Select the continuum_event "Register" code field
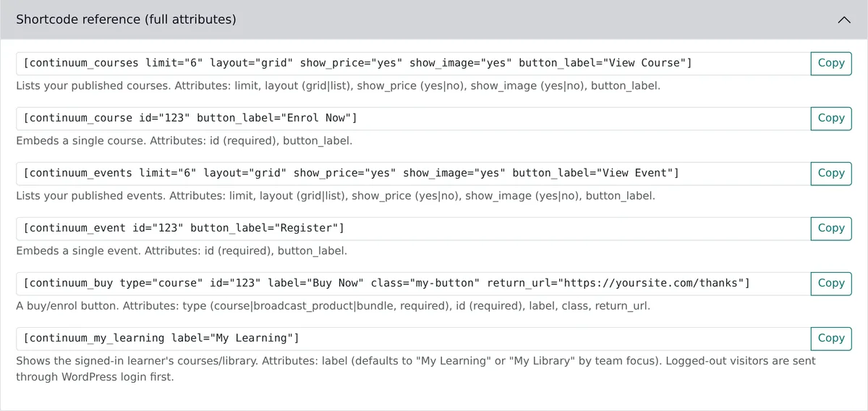The image size is (868, 411). point(413,228)
